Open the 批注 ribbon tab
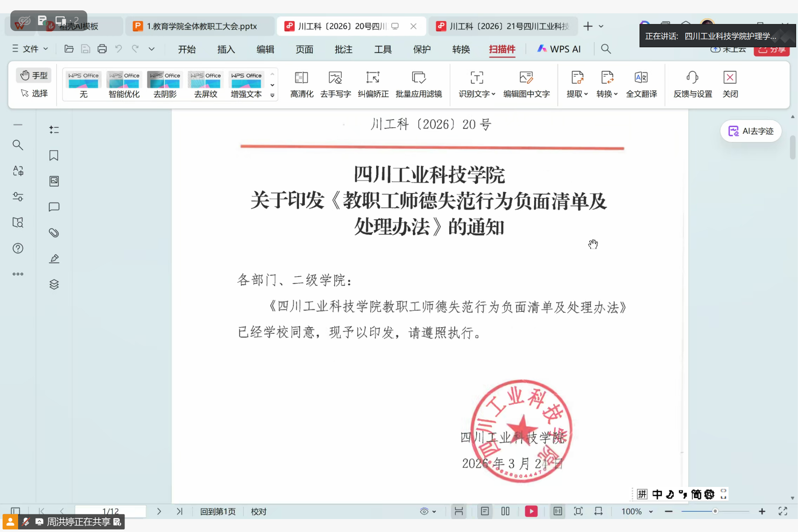 point(343,49)
